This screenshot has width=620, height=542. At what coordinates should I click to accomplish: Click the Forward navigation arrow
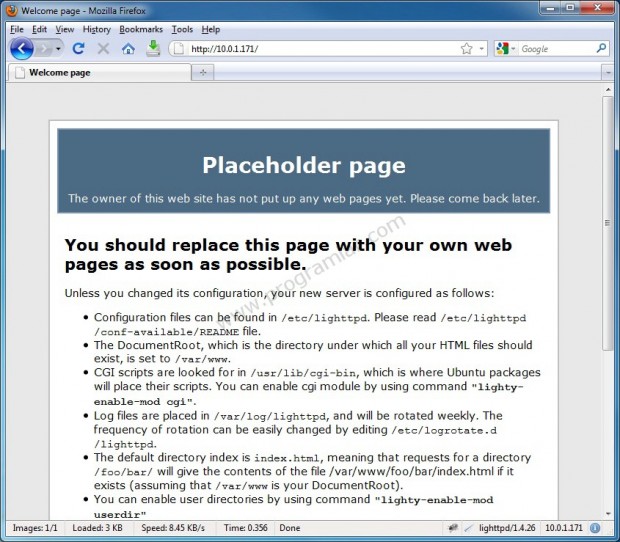click(x=43, y=48)
